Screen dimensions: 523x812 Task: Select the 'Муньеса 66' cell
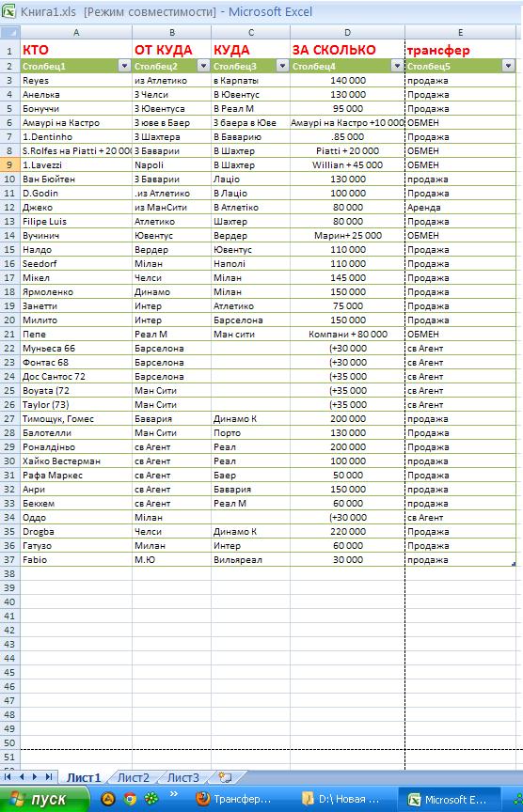click(76, 348)
